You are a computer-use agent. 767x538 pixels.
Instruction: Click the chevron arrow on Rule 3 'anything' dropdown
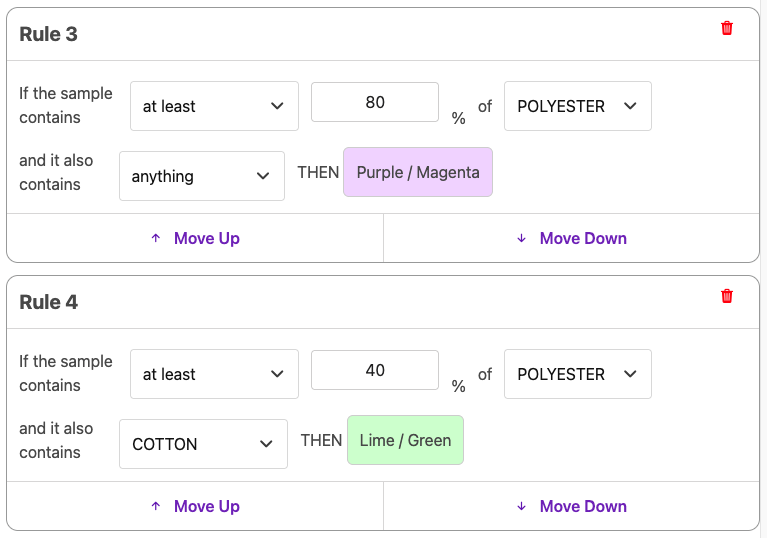point(263,176)
